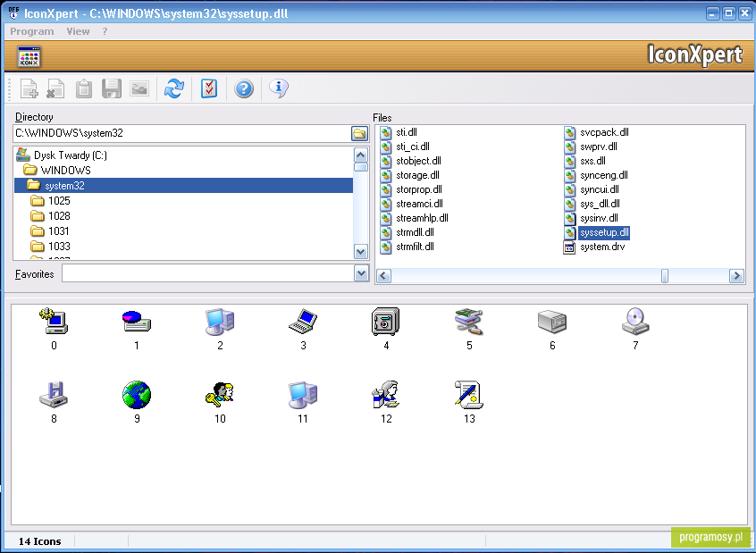
Task: Open the View menu
Action: point(78,31)
